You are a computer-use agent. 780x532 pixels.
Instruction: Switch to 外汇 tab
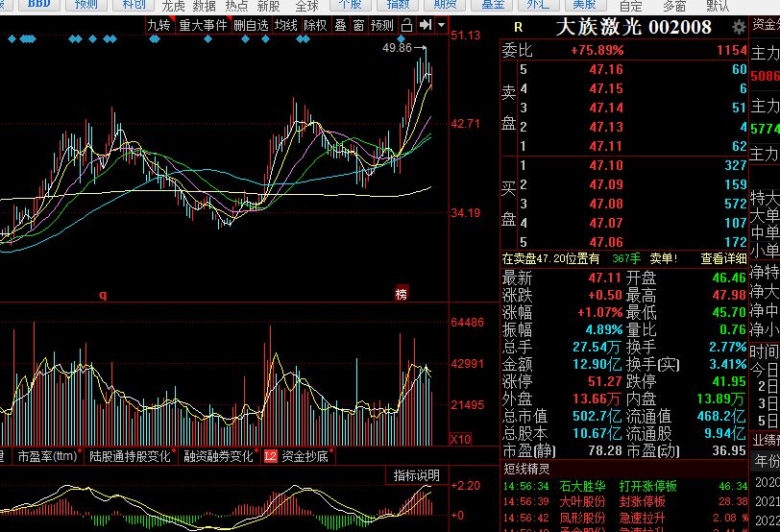[x=538, y=5]
